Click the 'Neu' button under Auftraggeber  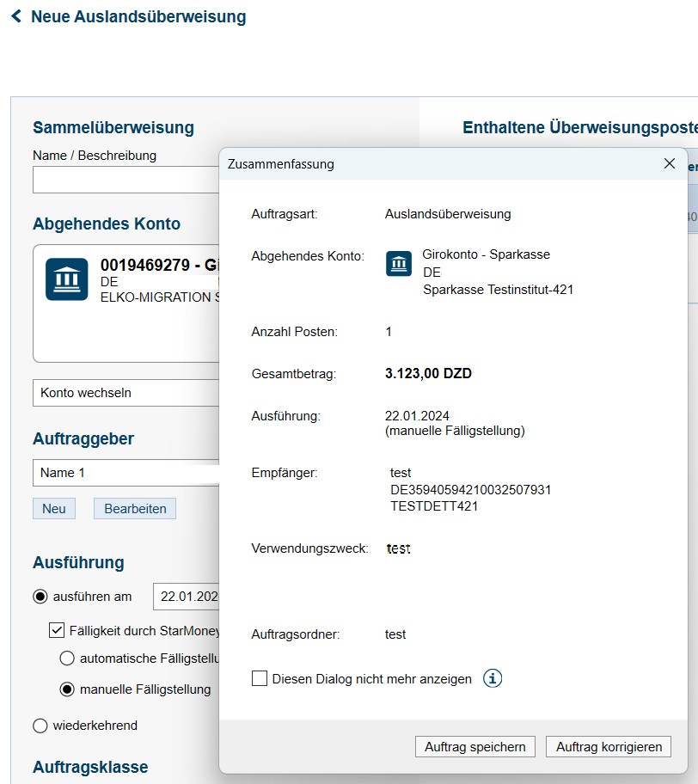pyautogui.click(x=54, y=509)
